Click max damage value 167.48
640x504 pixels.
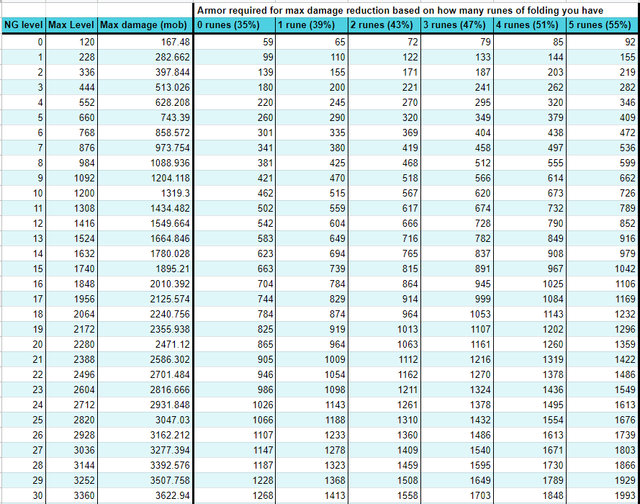pos(145,42)
